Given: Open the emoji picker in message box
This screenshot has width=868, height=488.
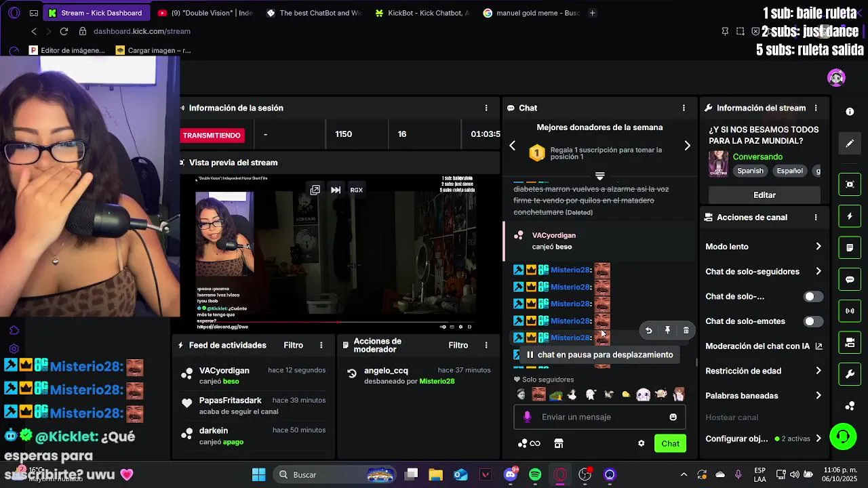Looking at the screenshot, I should coord(673,417).
